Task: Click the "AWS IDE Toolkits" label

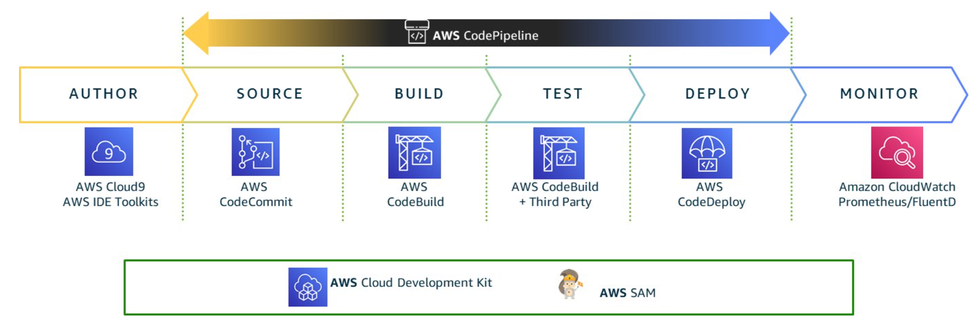Action: pos(110,202)
